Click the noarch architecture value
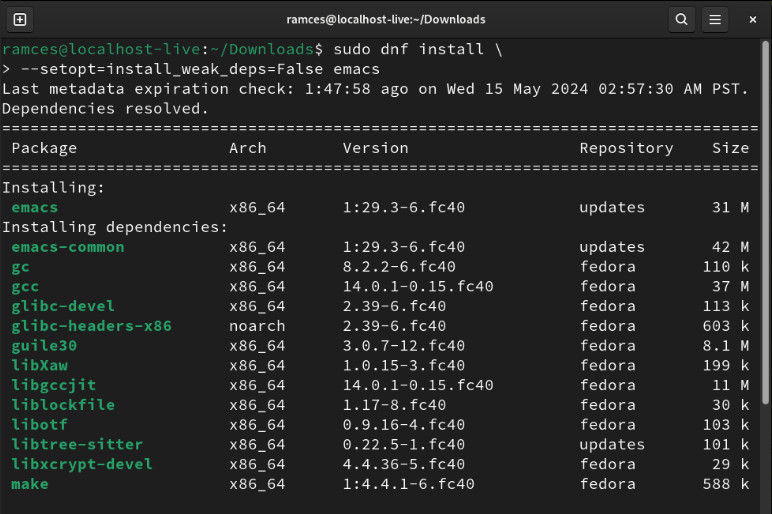Viewport: 772px width, 514px height. point(257,326)
